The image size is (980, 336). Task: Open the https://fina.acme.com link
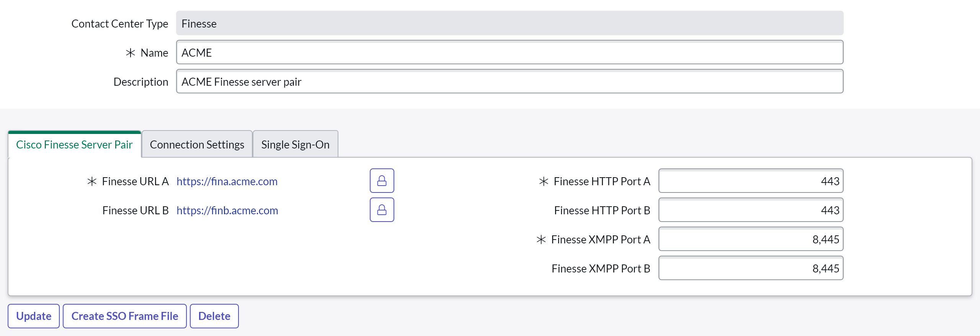click(x=227, y=181)
